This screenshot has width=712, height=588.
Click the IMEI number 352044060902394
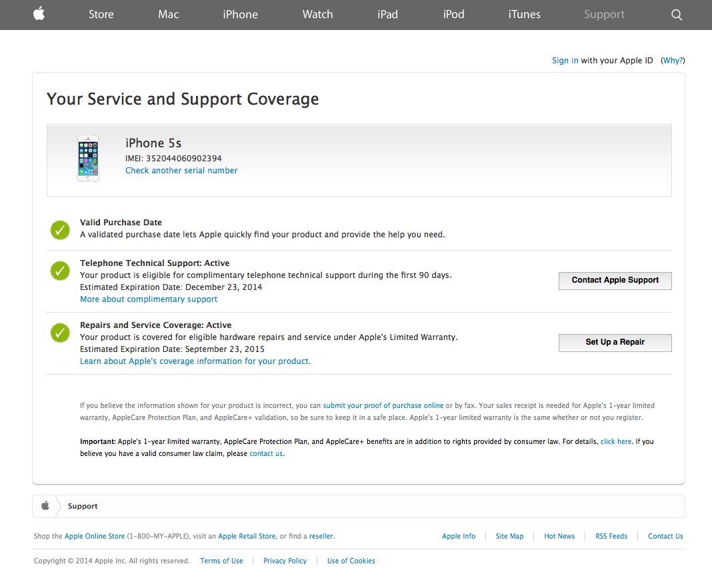click(183, 159)
